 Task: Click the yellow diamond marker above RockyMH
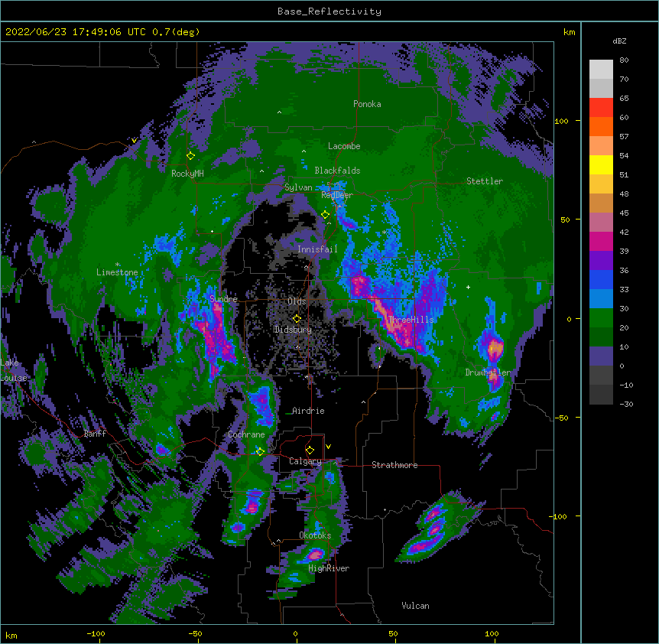pos(190,156)
